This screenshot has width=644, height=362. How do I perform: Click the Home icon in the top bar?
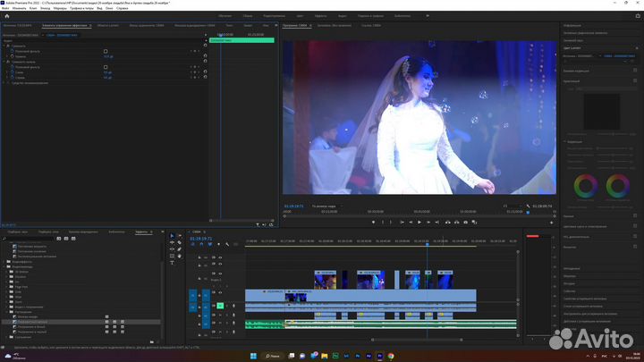pyautogui.click(x=8, y=15)
